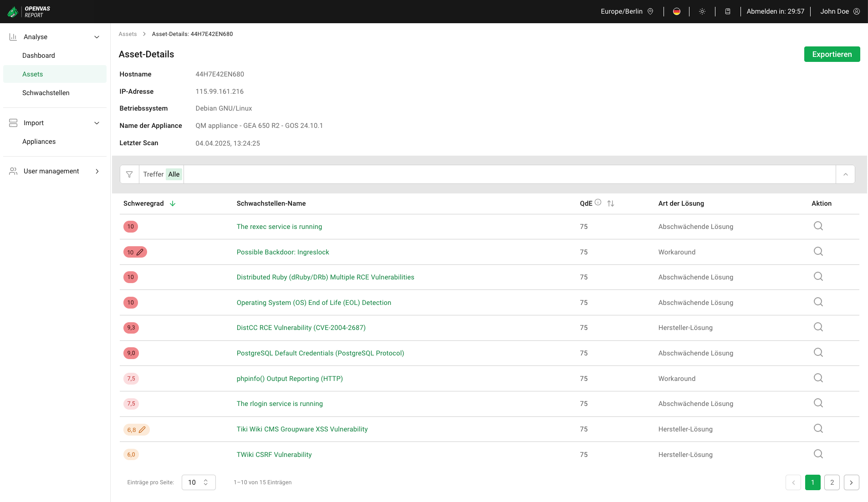Viewport: 868px width, 502px height.
Task: Click the hostname value 44H7E42EN680
Action: (220, 74)
